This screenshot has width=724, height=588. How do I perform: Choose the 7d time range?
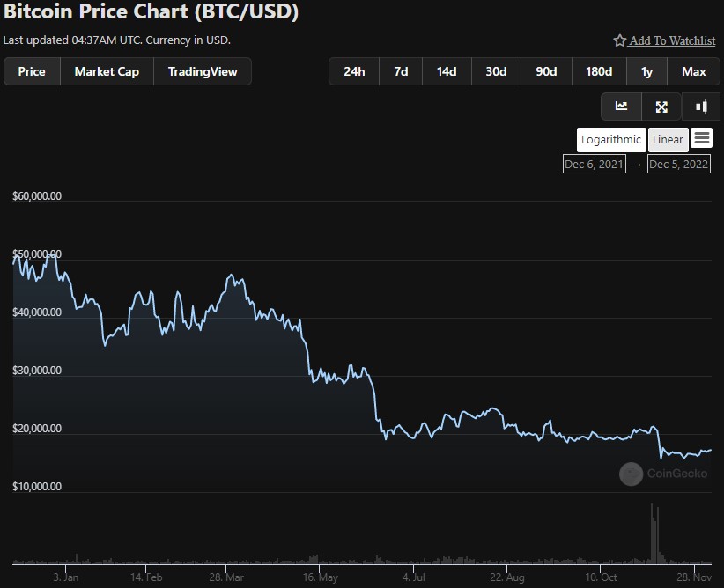click(401, 71)
